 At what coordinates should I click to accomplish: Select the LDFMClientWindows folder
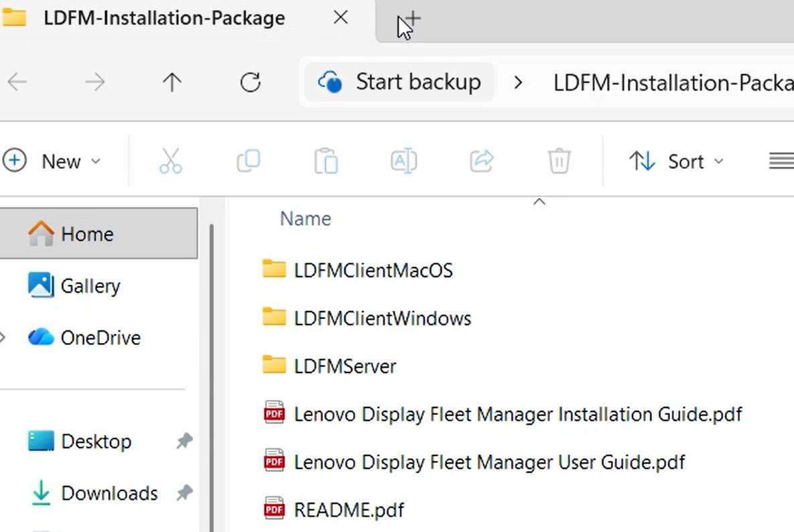[x=367, y=318]
